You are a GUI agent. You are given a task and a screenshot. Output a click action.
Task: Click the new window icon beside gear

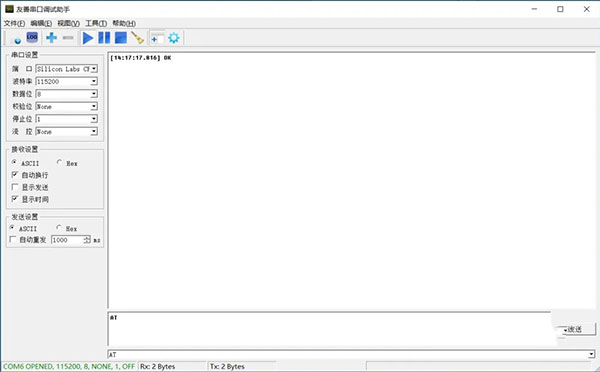coord(157,38)
